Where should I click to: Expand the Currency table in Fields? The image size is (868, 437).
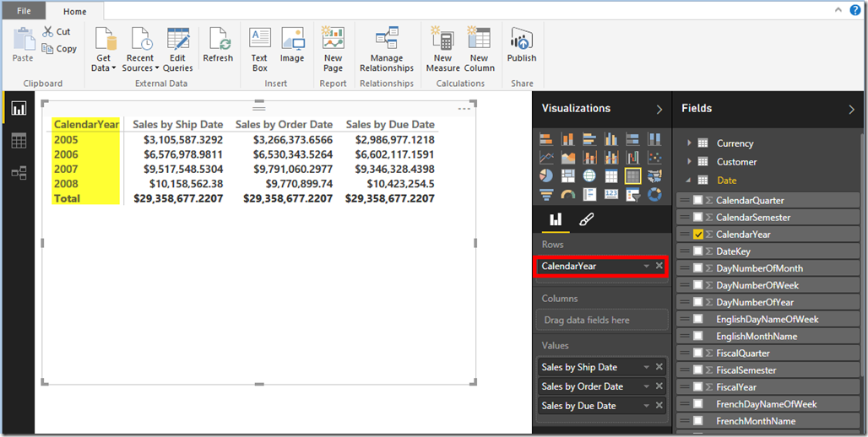coord(689,143)
